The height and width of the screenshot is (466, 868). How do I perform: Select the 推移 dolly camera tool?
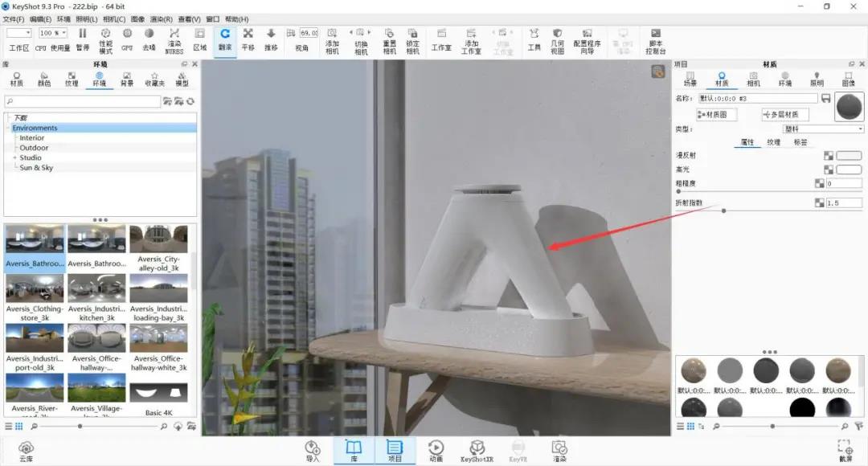pyautogui.click(x=271, y=40)
